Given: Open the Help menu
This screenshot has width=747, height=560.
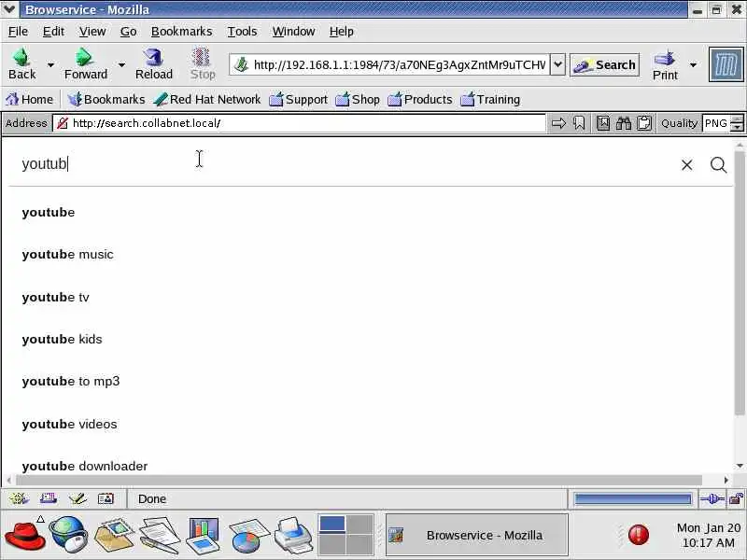Looking at the screenshot, I should click(341, 32).
